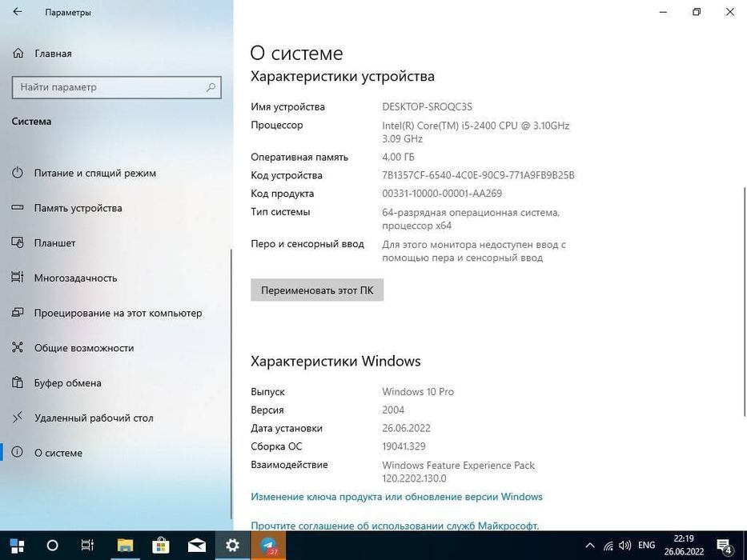Image resolution: width=747 pixels, height=560 pixels.
Task: Select the Удаленный рабочий стол icon
Action: [x=18, y=418]
